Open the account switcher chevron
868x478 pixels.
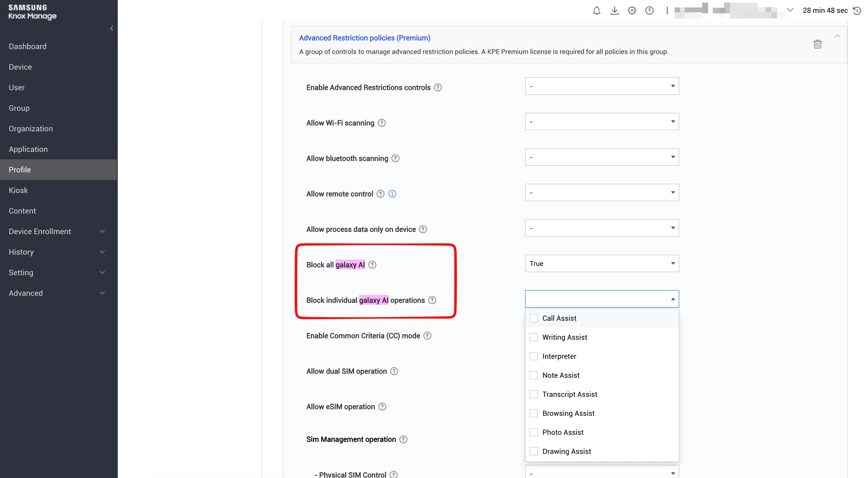(790, 10)
